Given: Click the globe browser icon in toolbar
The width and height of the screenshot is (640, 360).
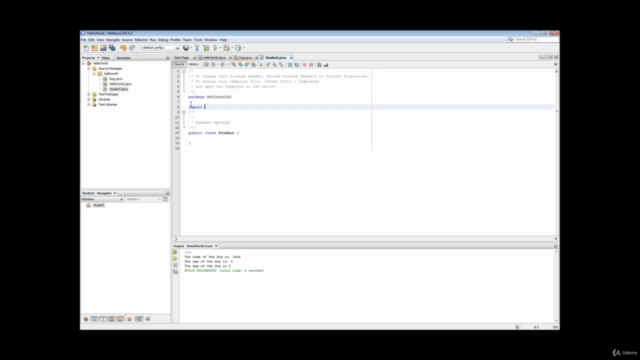Looking at the screenshot, I should point(186,48).
